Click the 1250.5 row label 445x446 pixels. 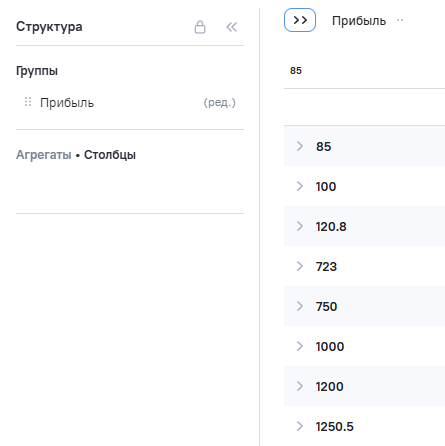click(335, 426)
